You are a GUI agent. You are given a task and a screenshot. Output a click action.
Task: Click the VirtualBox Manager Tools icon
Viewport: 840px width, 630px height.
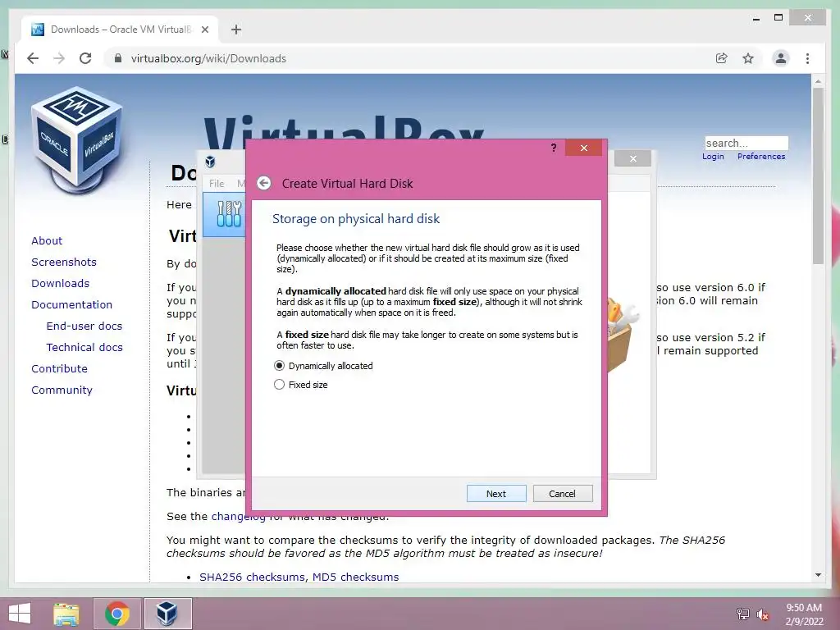click(x=229, y=214)
